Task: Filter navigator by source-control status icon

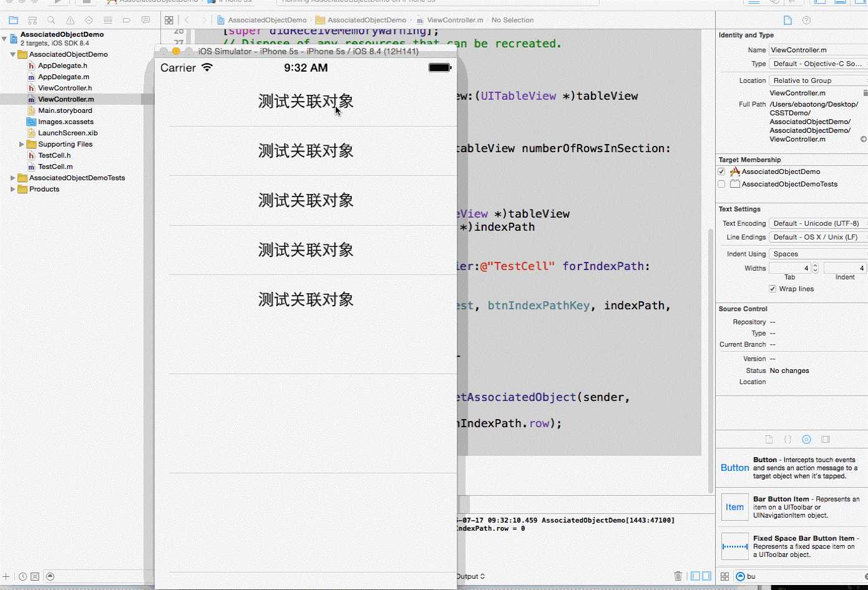Action: [35, 576]
